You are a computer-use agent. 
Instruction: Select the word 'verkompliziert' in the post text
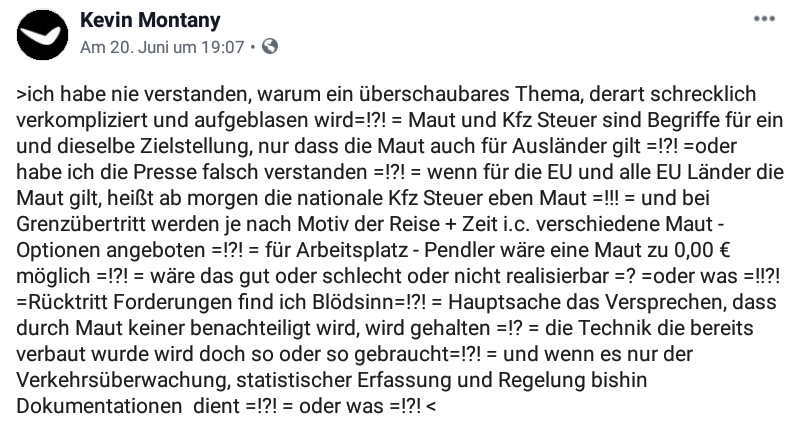pos(82,120)
